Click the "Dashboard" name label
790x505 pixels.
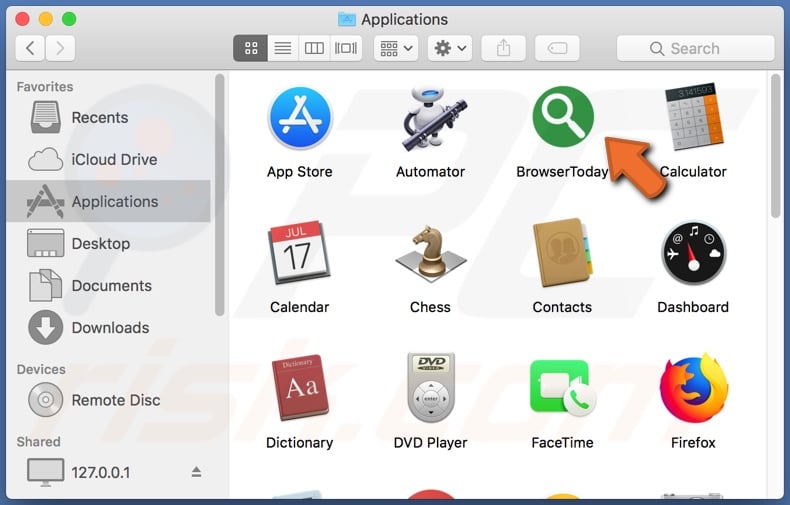(693, 307)
